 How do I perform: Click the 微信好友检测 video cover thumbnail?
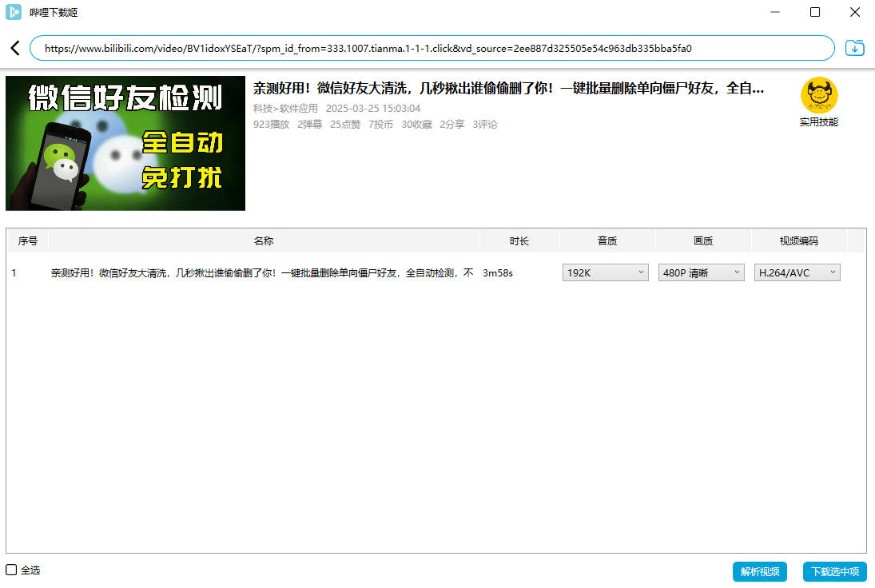[125, 143]
